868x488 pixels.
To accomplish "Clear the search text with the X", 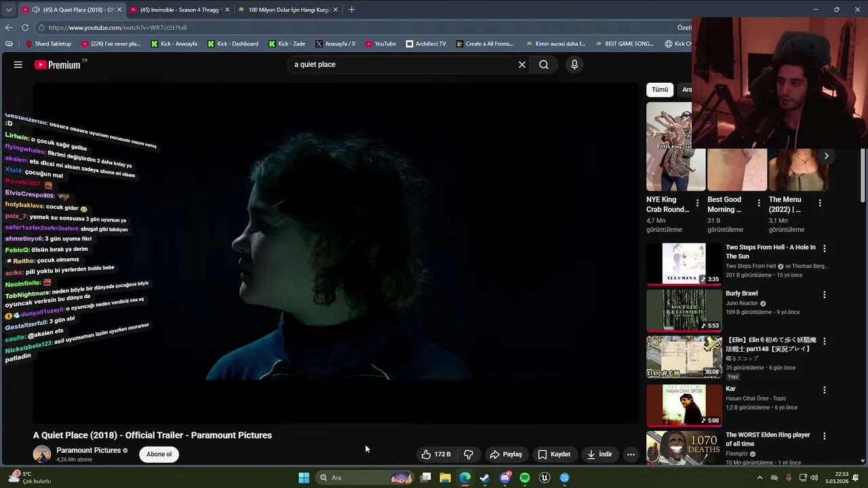I will 522,64.
